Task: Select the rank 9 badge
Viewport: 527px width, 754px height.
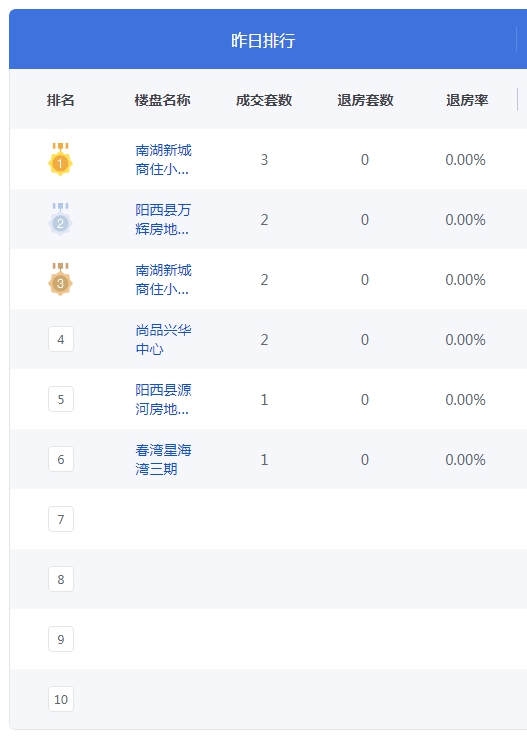Action: click(61, 639)
